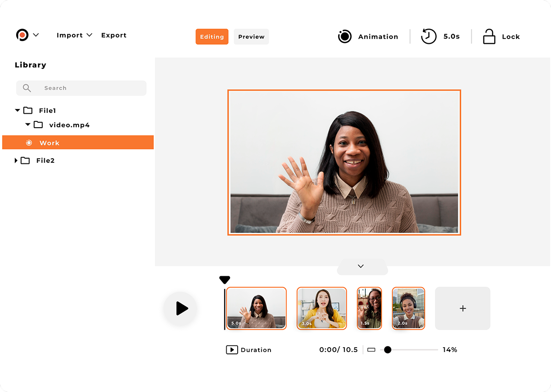Click the Lock padlock icon
Viewport: 551px width, 392px height.
click(489, 36)
